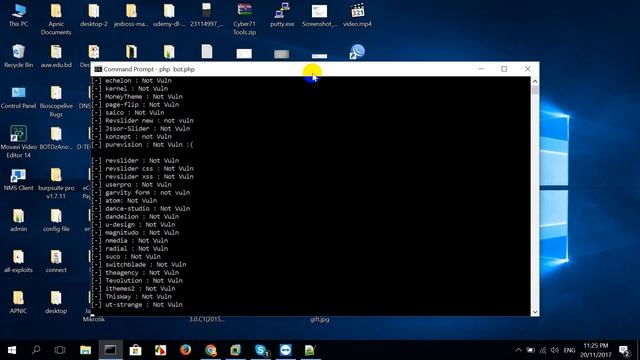Select the auw.edu.bd folder

click(x=56, y=56)
